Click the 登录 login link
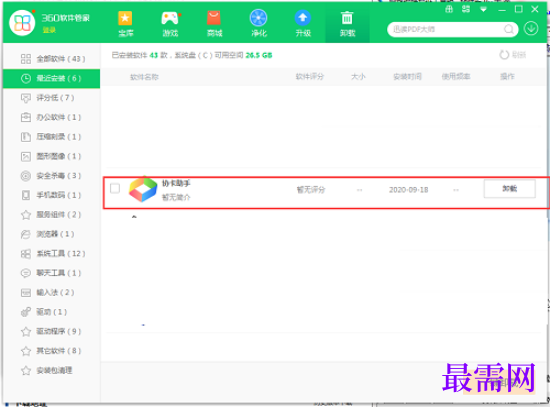The image size is (554, 409). click(49, 30)
